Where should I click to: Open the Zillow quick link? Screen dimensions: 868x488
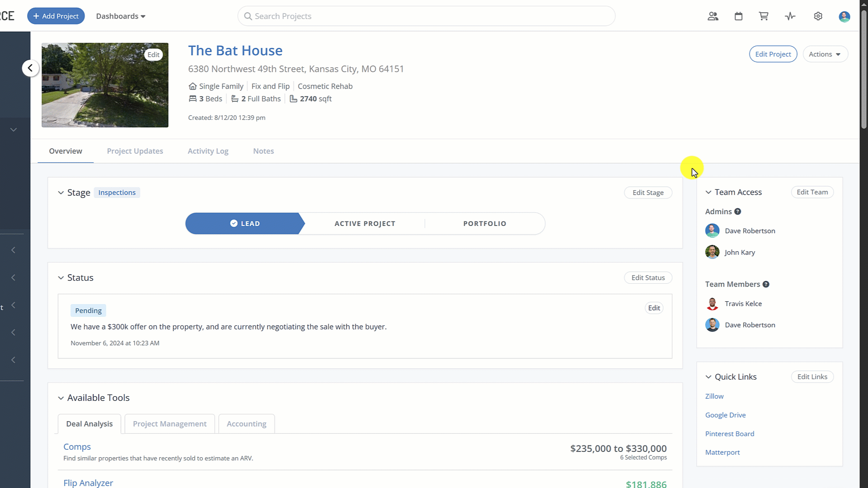point(714,396)
